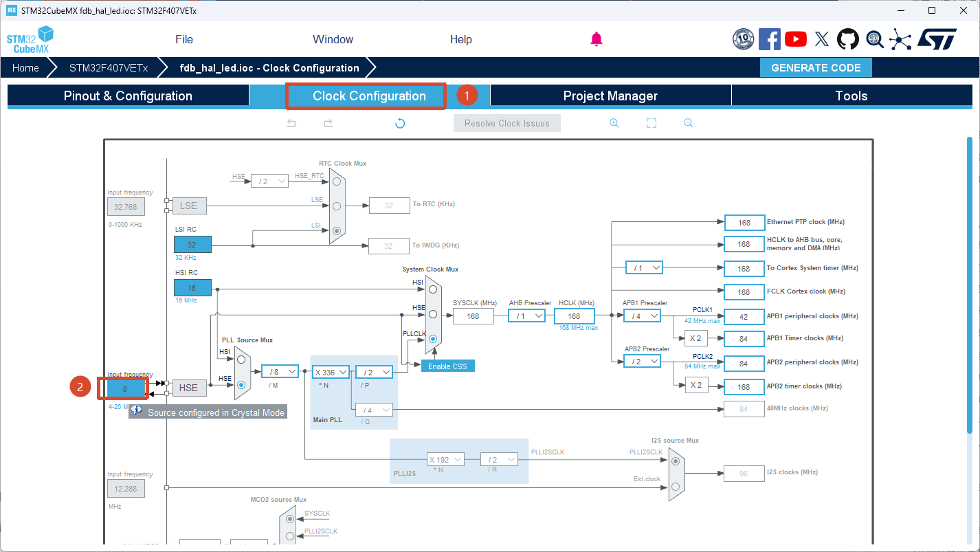Open the File menu
980x552 pixels.
click(184, 39)
